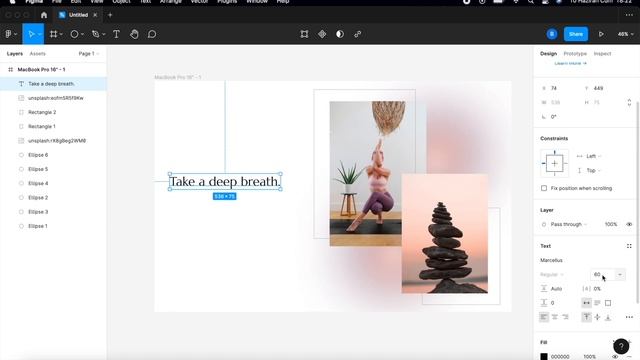Set text resizing to auto width

pyautogui.click(x=587, y=303)
